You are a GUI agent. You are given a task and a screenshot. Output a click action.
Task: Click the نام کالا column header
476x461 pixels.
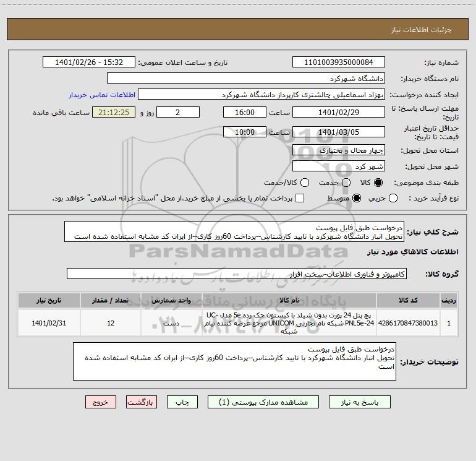point(289,300)
